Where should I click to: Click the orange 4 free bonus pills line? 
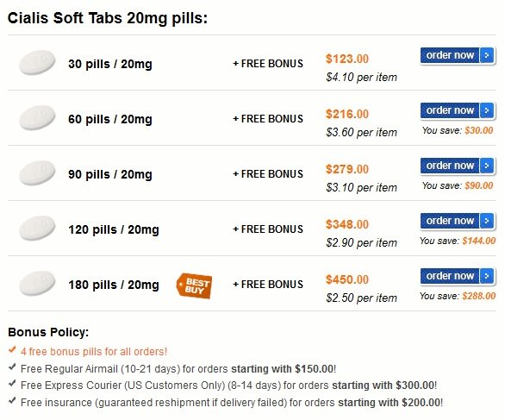coord(94,351)
